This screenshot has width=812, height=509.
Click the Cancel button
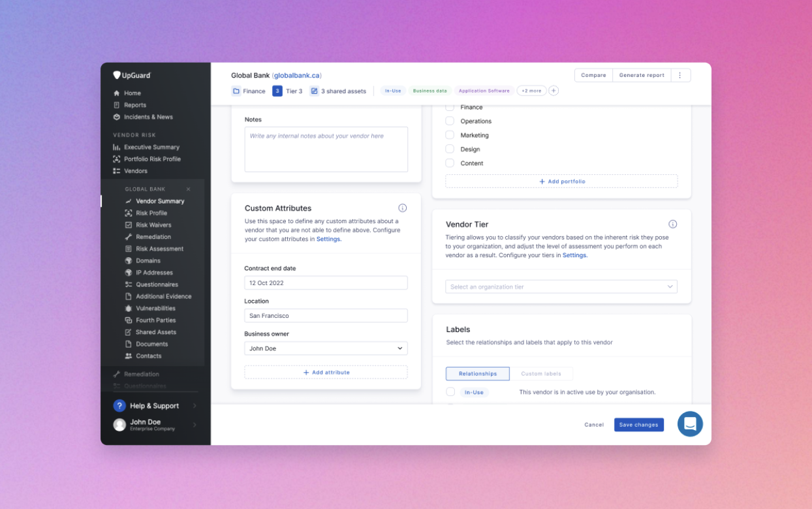[594, 425]
